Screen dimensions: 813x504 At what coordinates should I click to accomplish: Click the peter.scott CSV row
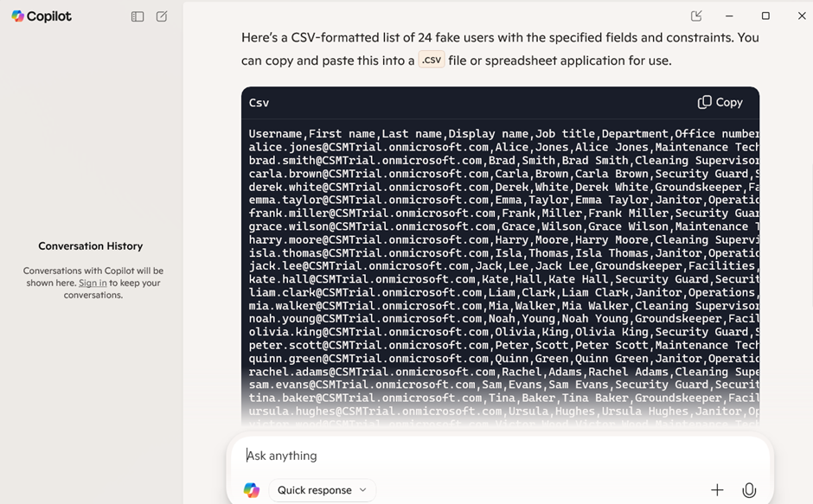pyautogui.click(x=503, y=345)
